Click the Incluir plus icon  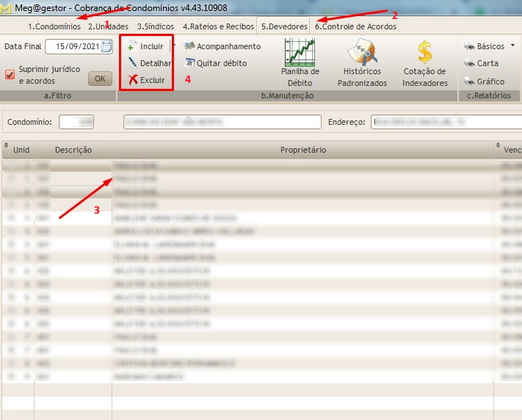[x=132, y=46]
